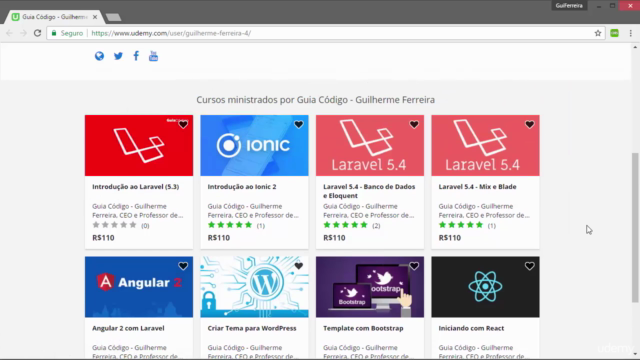Click instructor name under Laravel 5.4 Mix e Blade
The image size is (640, 360).
(x=484, y=211)
